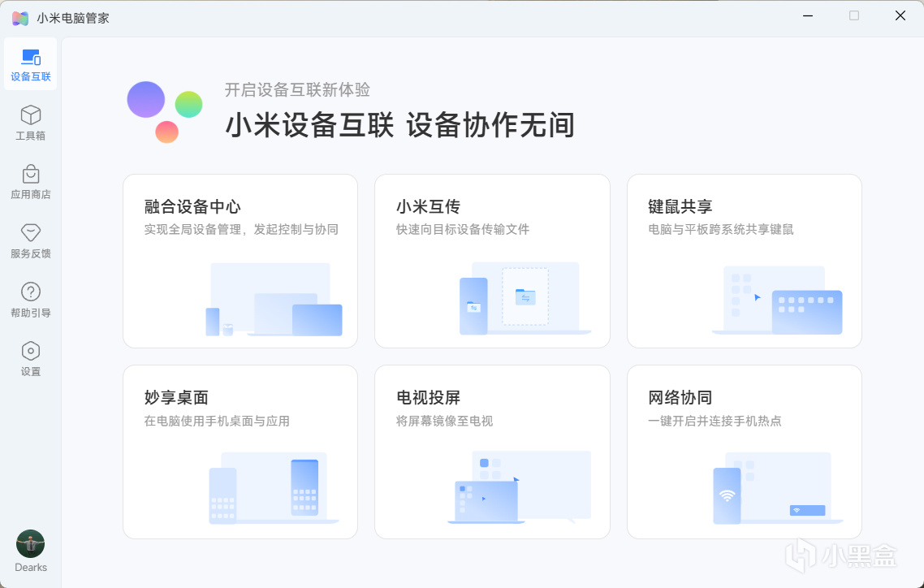Open the 键鼠共享 card

tap(745, 261)
